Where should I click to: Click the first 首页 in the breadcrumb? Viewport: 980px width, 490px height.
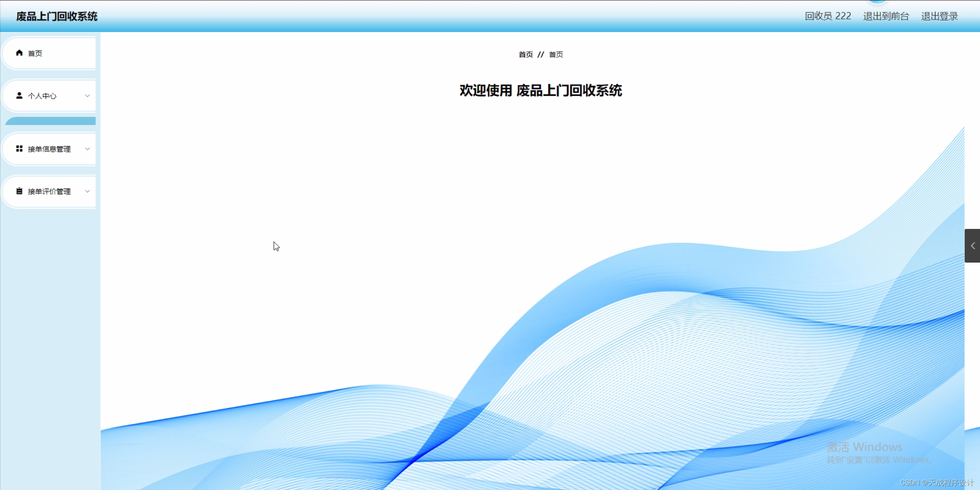point(526,55)
